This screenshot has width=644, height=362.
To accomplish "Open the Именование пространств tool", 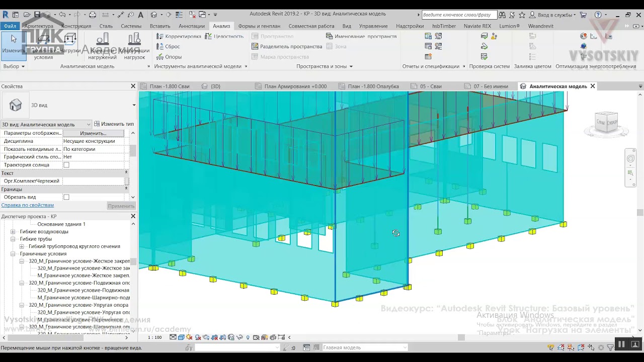I will (361, 36).
